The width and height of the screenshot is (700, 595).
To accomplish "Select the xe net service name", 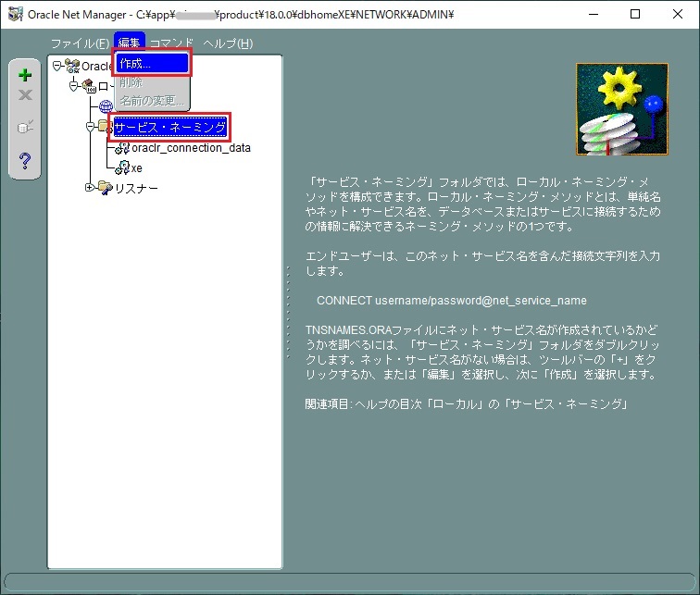I will (x=137, y=168).
